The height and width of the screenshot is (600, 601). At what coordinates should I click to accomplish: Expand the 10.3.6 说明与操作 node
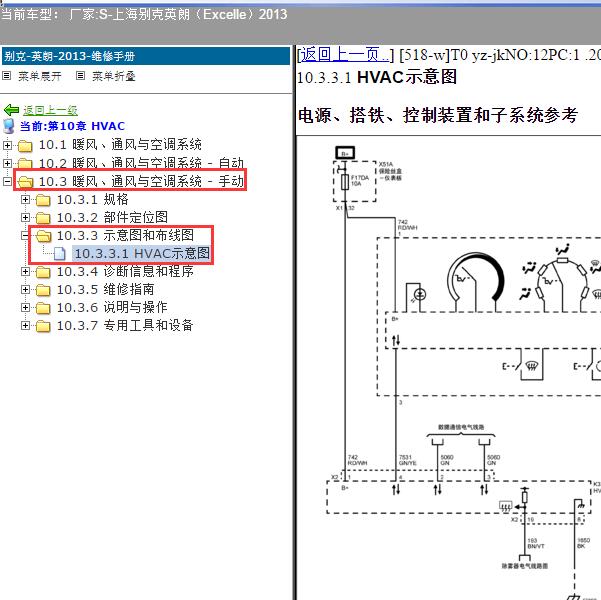point(25,307)
